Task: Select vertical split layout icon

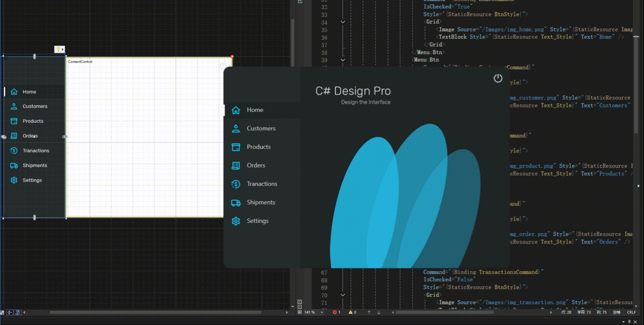Action: click(x=300, y=302)
